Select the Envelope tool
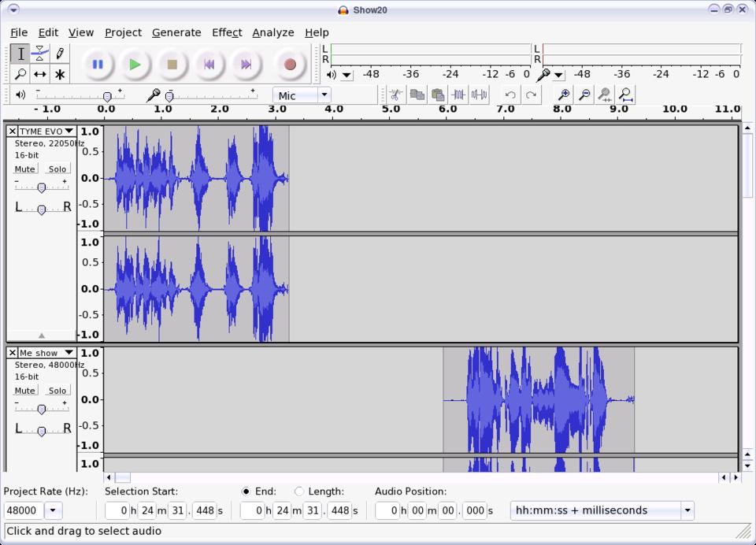Screen dimensions: 756x545 click(x=39, y=54)
